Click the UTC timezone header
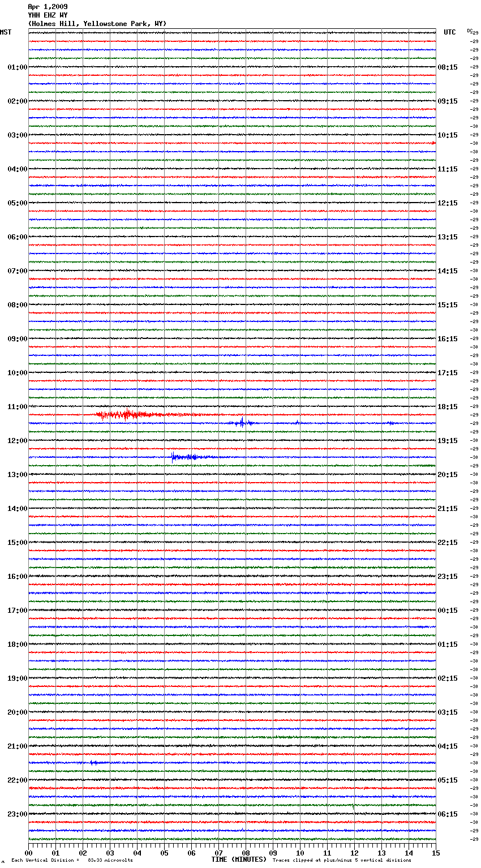This screenshot has width=481, height=868. [x=450, y=32]
